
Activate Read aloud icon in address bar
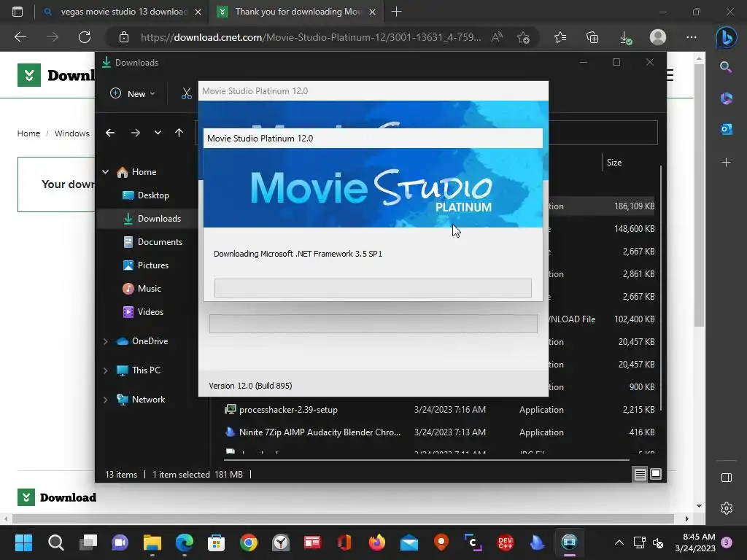coord(497,37)
